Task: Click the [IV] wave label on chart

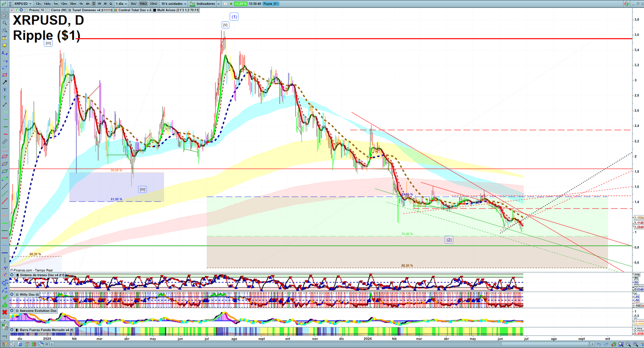Action: (x=142, y=189)
